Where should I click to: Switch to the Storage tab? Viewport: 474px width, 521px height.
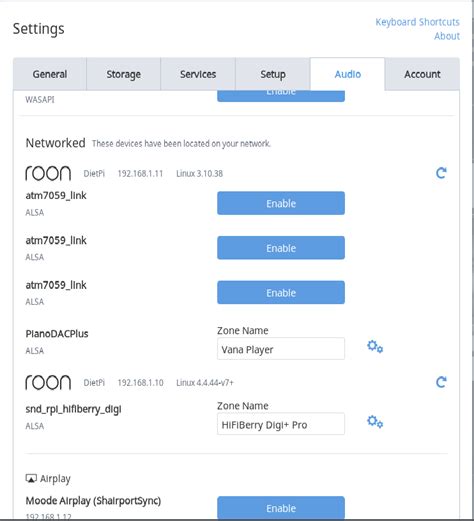[123, 74]
